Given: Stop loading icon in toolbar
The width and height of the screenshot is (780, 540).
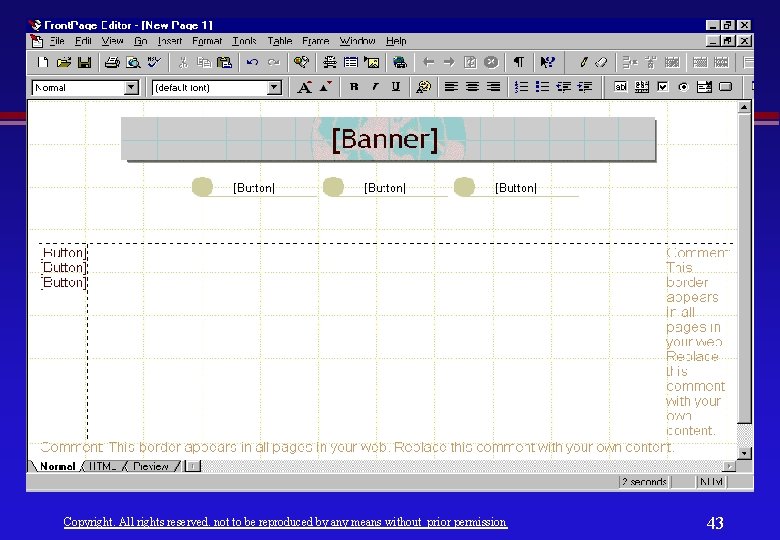Looking at the screenshot, I should point(491,62).
